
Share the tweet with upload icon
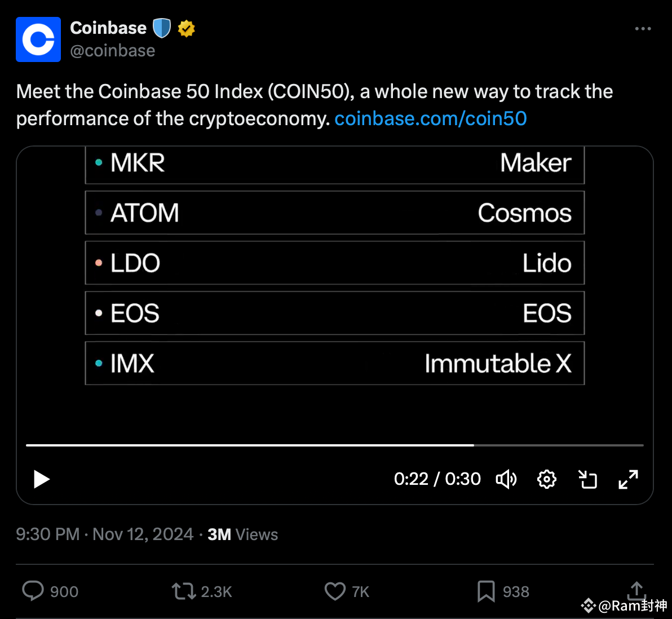point(636,590)
